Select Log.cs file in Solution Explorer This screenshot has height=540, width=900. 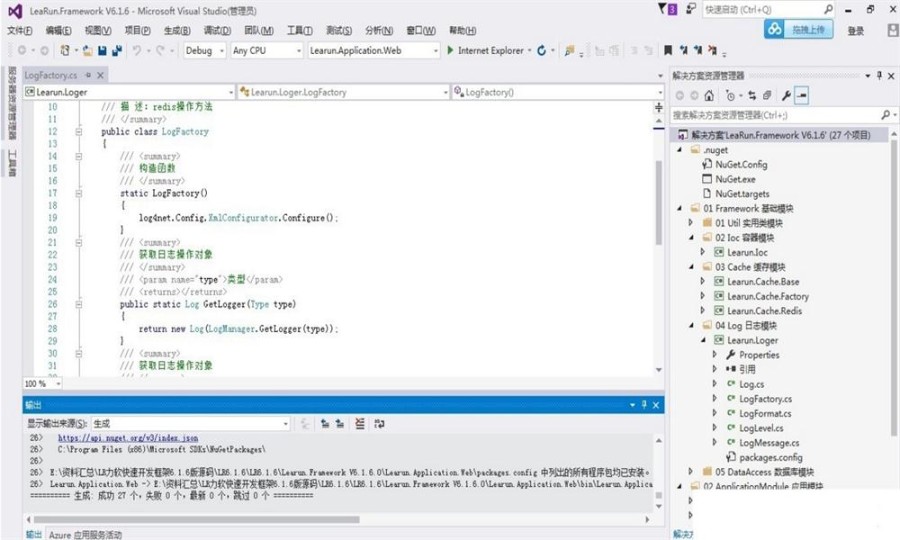click(751, 384)
